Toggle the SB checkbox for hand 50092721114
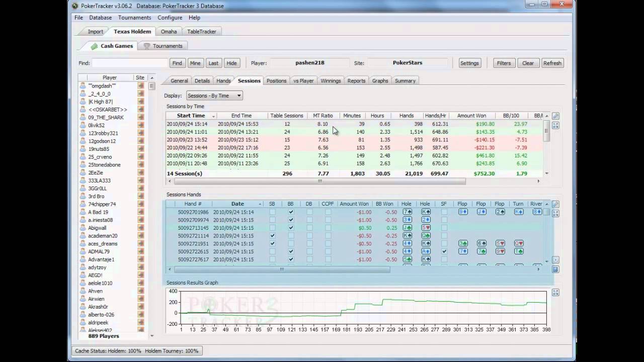The width and height of the screenshot is (644, 362). pyautogui.click(x=272, y=236)
